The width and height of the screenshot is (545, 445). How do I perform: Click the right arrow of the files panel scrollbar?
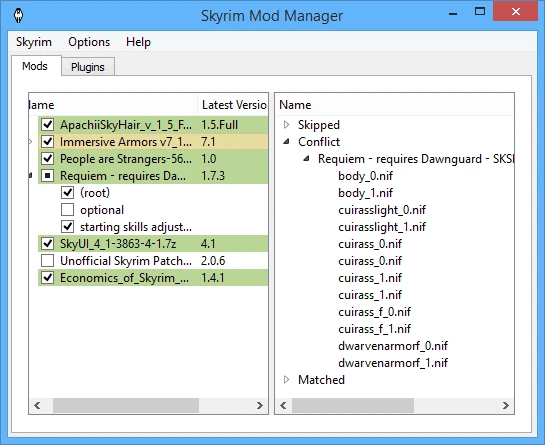click(506, 405)
